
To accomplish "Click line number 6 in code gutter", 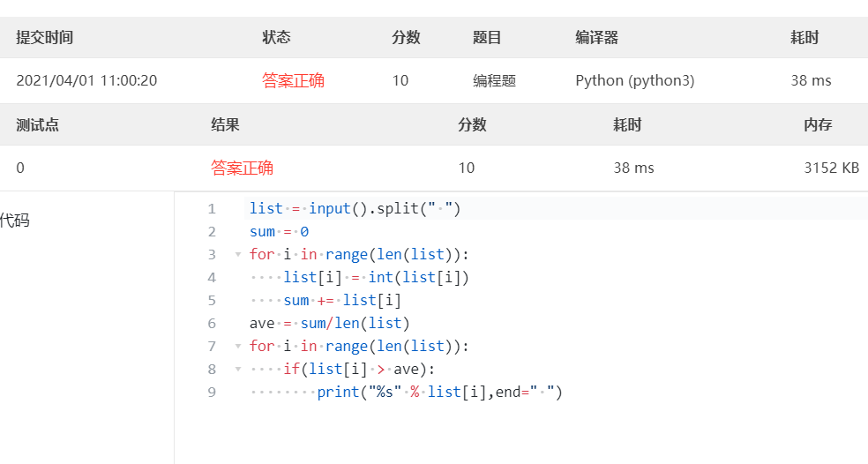I will [212, 324].
